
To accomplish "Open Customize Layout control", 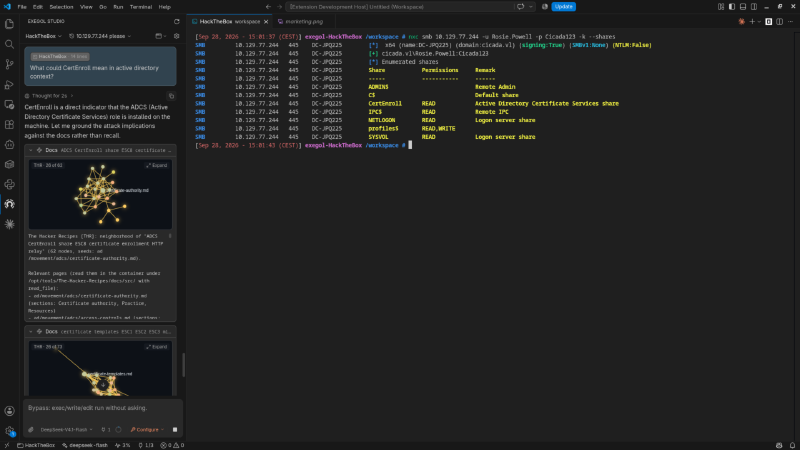I will [721, 7].
